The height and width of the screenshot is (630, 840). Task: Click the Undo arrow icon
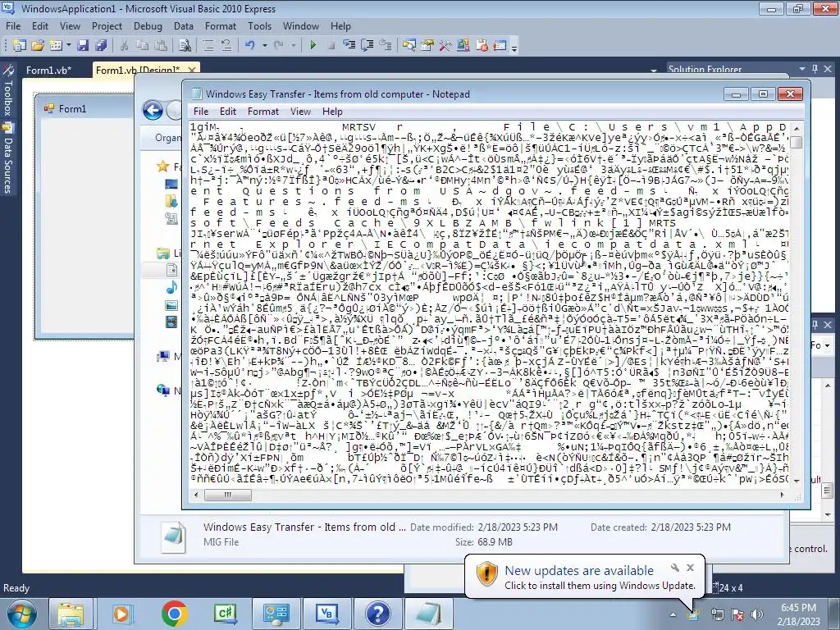click(x=250, y=46)
